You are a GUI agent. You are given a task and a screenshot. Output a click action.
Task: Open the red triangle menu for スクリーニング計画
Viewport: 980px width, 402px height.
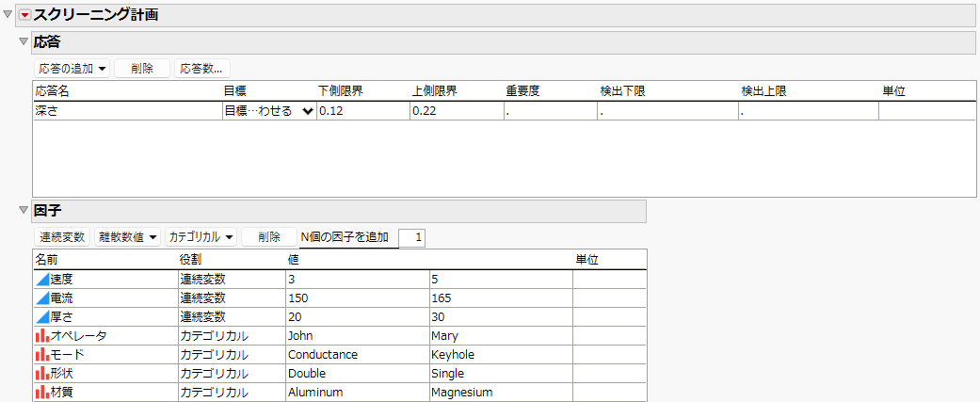coord(25,16)
